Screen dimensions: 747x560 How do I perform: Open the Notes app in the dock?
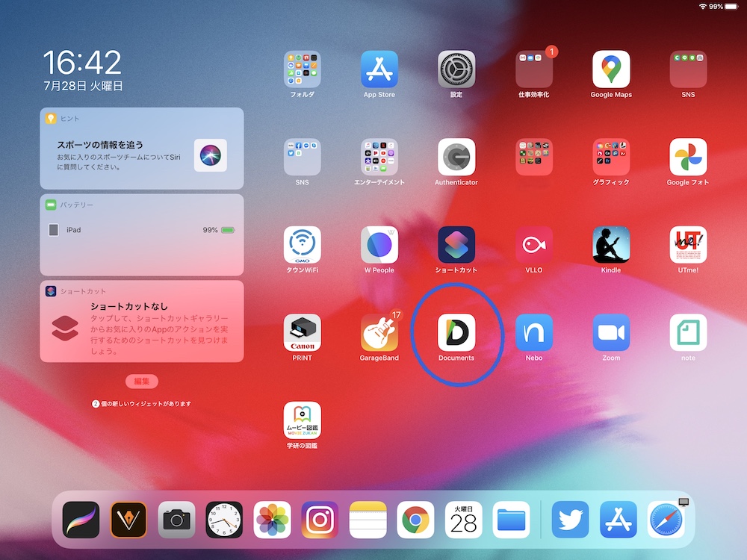tap(368, 520)
